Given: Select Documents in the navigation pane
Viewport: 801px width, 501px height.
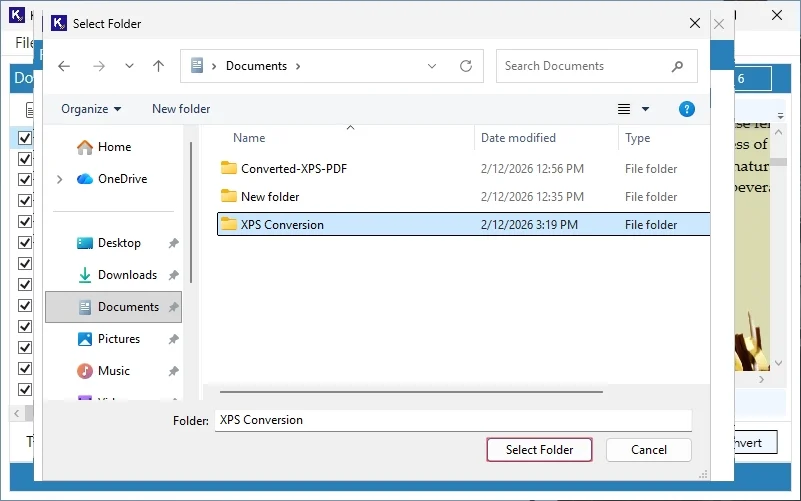Looking at the screenshot, I should click(x=113, y=307).
